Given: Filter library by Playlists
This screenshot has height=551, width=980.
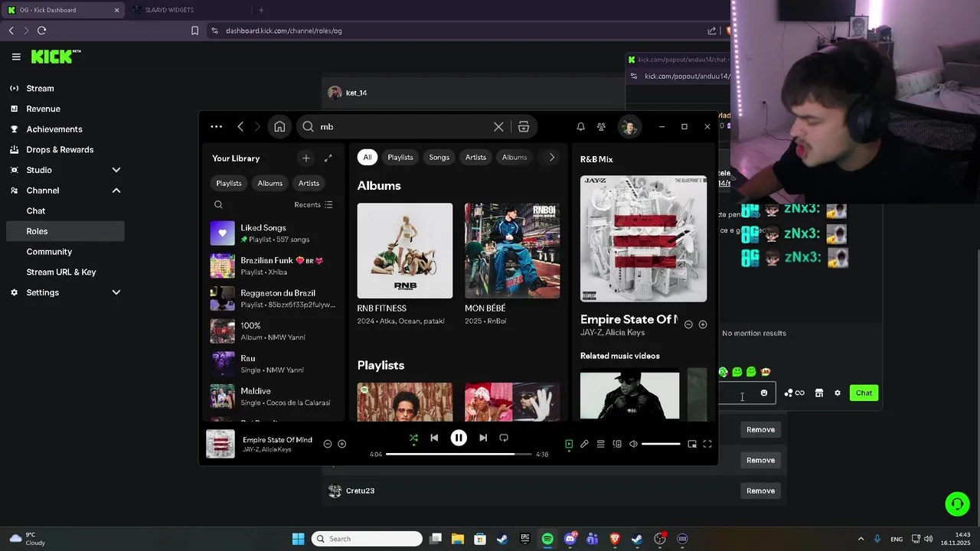Looking at the screenshot, I should tap(229, 184).
